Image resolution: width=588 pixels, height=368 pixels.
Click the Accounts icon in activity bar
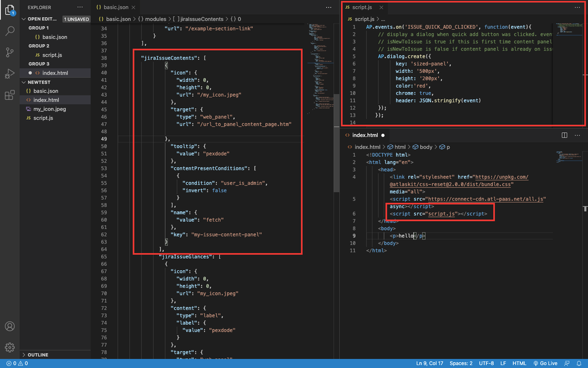(10, 327)
